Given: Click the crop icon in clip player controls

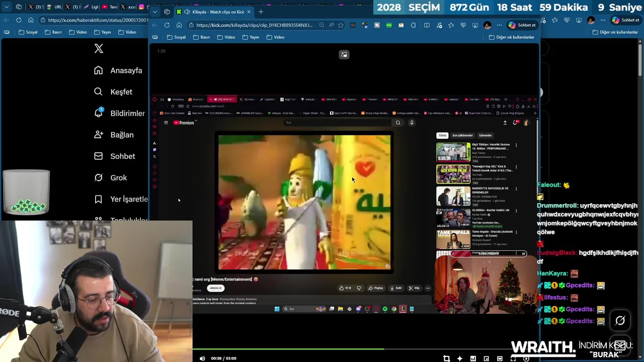Looking at the screenshot, I should pos(446,358).
